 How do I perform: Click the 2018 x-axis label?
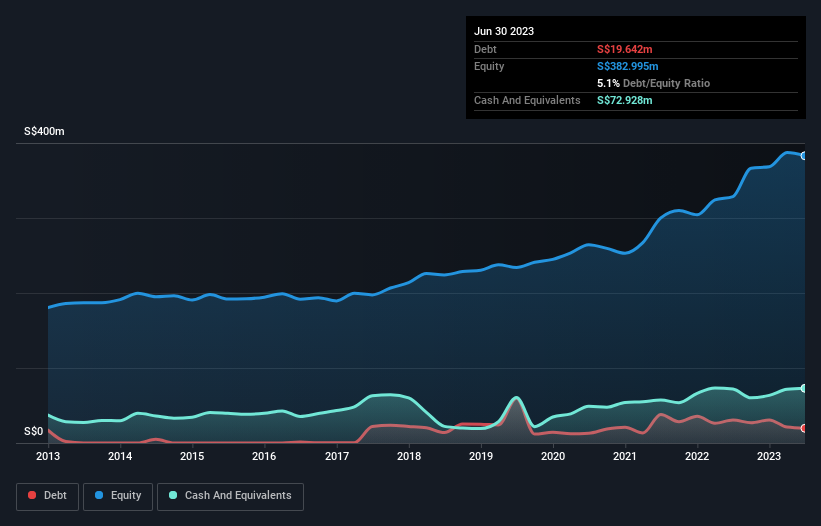click(x=409, y=456)
